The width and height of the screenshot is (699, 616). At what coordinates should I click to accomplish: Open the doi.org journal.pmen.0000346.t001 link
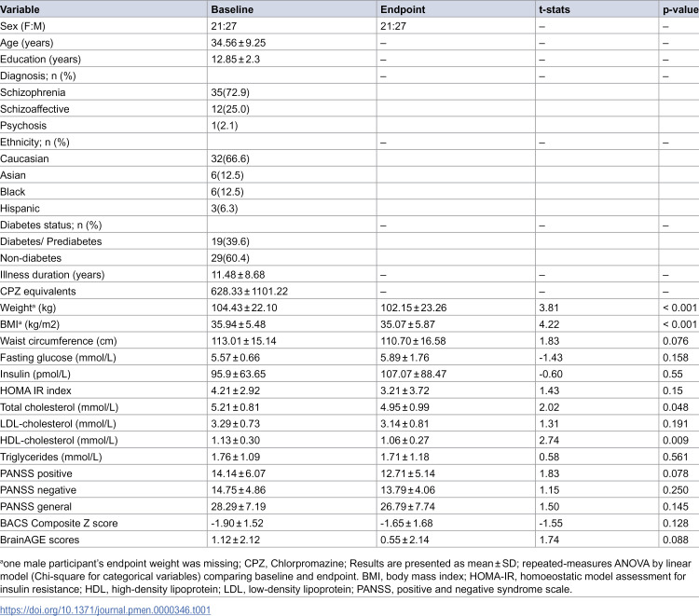[x=105, y=609]
